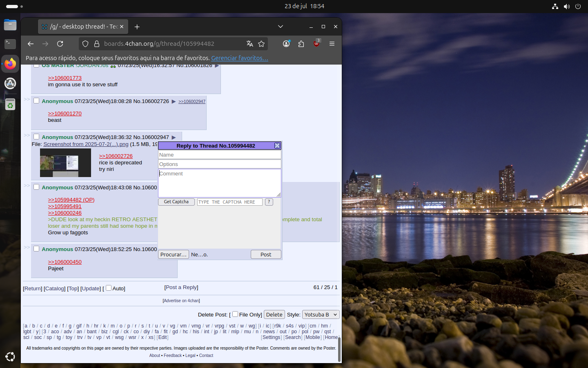The height and width of the screenshot is (368, 588).
Task: Click the Update link
Action: click(91, 289)
